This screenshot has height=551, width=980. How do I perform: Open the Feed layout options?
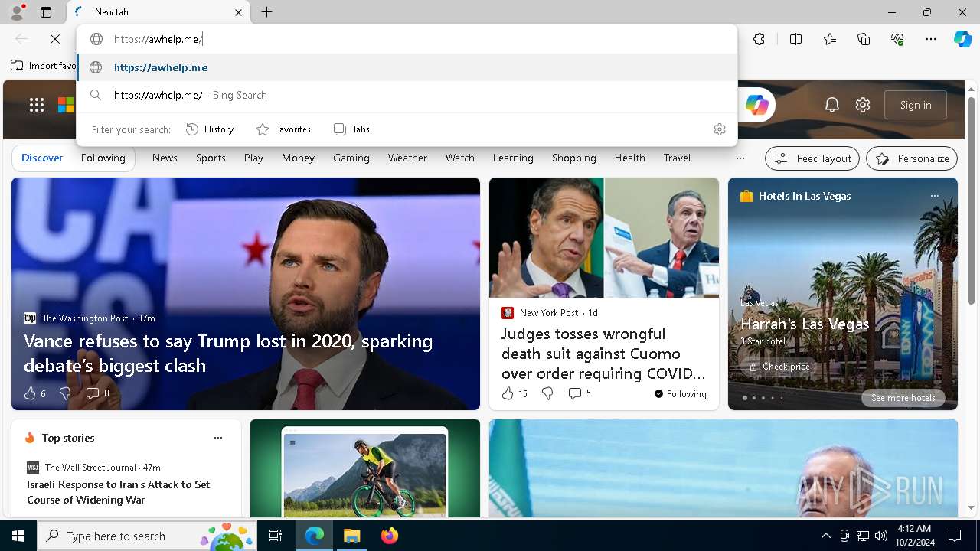812,158
